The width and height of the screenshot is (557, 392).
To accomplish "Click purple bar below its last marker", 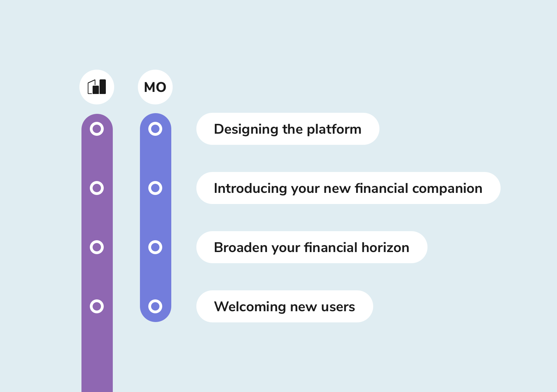I will click(x=97, y=352).
